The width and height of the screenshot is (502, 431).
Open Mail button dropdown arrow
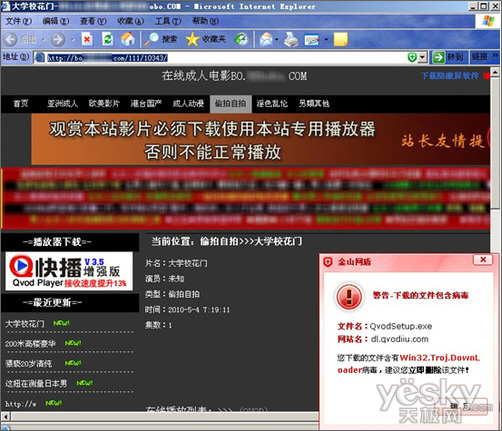tap(277, 40)
